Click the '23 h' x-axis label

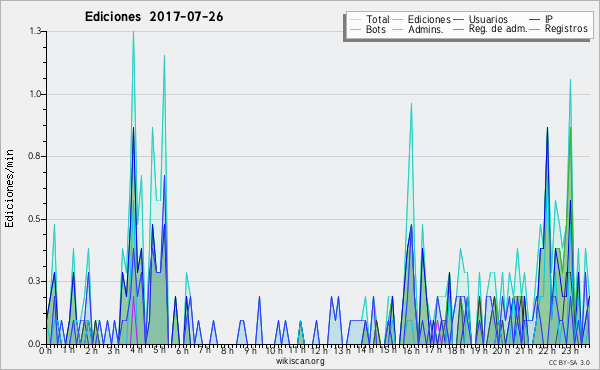569,350
